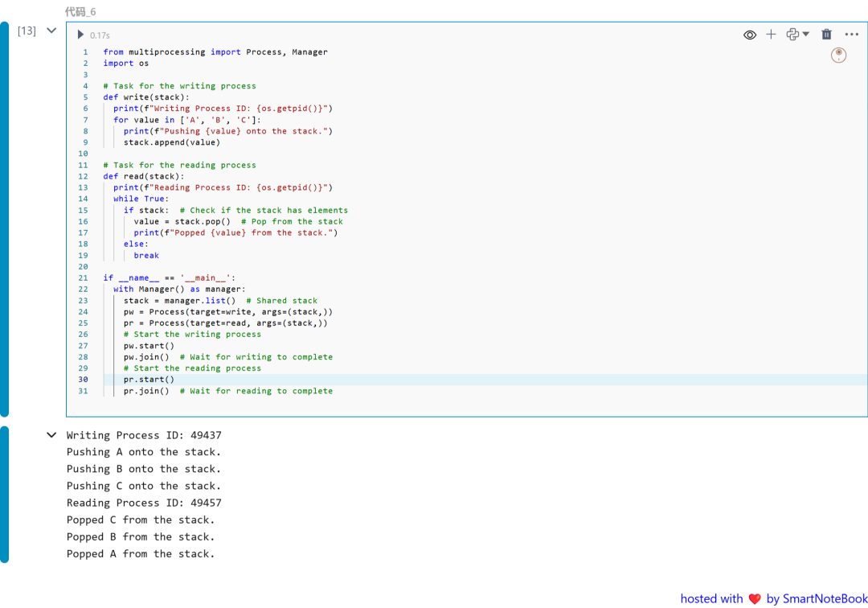Open the three-dots more options menu

(851, 35)
